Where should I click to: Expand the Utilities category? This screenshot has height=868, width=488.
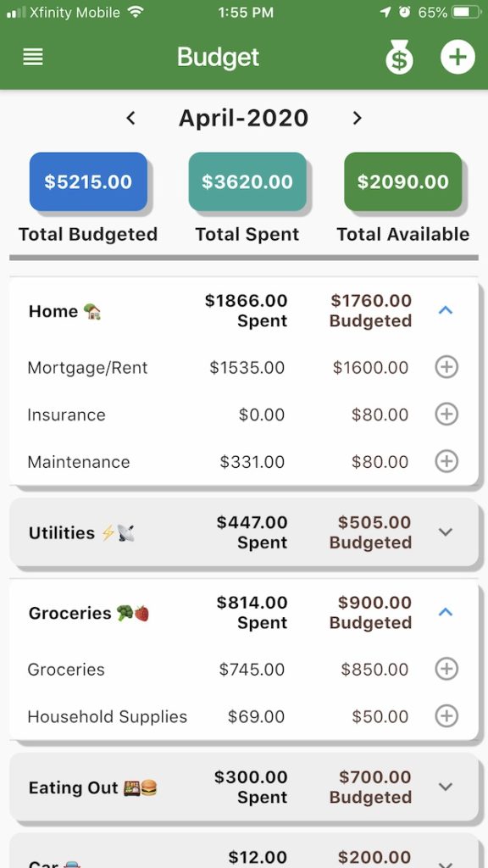click(x=446, y=532)
